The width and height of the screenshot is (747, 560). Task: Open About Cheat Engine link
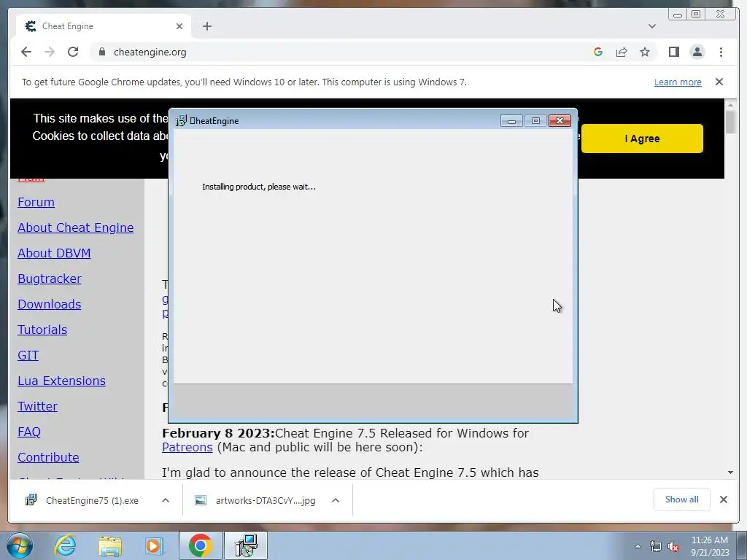pos(76,227)
